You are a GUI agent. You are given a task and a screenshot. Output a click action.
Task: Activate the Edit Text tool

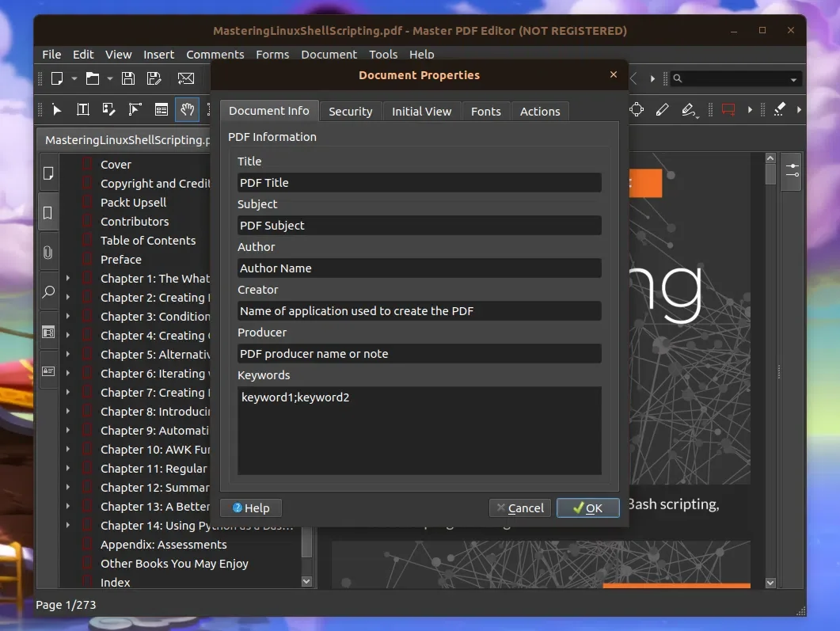coord(82,109)
